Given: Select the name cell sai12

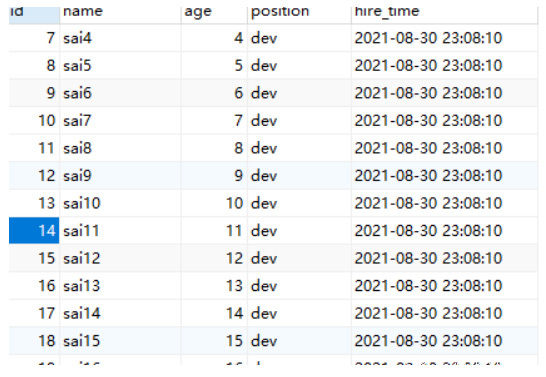Looking at the screenshot, I should pos(120,258).
